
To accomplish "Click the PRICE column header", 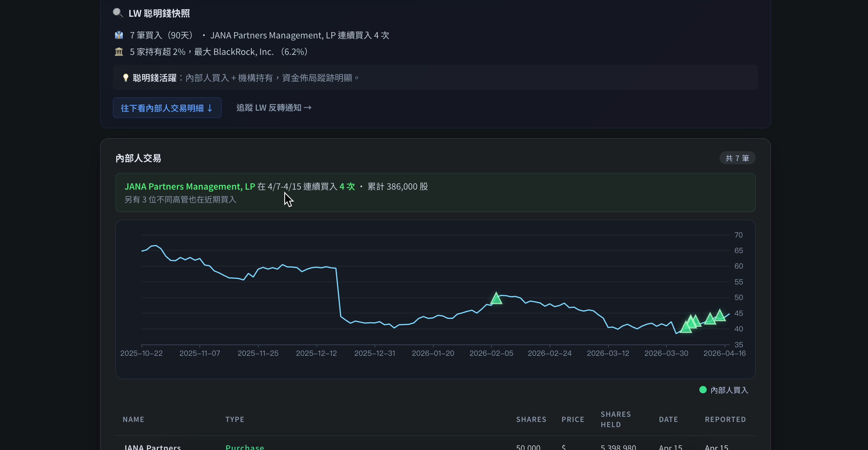I will (x=573, y=419).
